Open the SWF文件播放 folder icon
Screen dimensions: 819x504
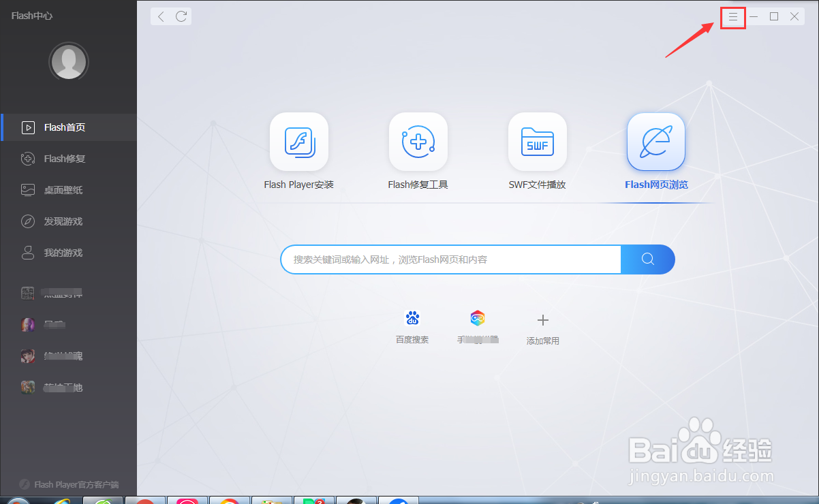pos(538,142)
